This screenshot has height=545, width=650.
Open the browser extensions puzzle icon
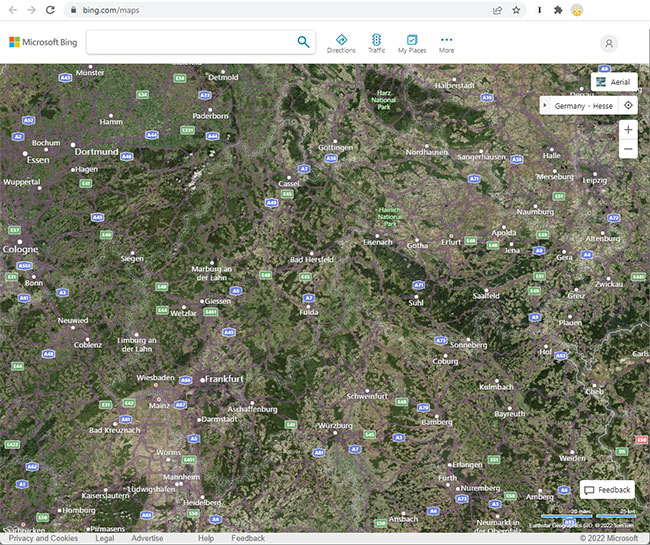[x=558, y=10]
